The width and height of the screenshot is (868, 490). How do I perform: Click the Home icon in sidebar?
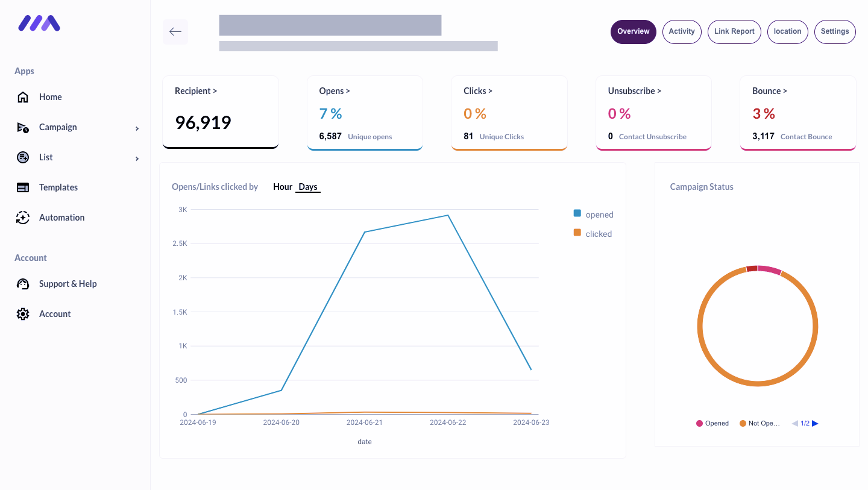[x=23, y=97]
